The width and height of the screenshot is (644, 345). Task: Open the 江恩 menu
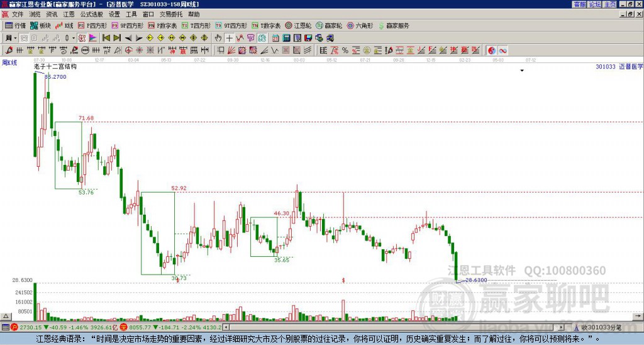(69, 14)
